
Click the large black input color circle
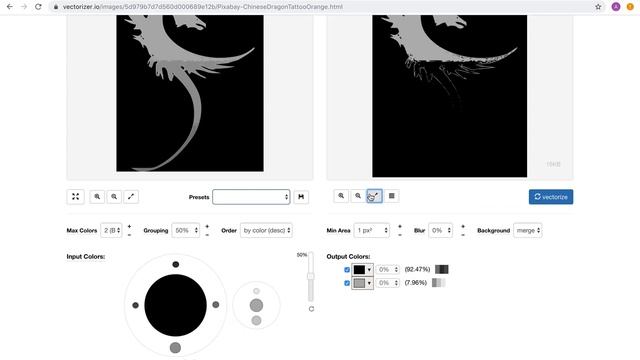(x=176, y=305)
